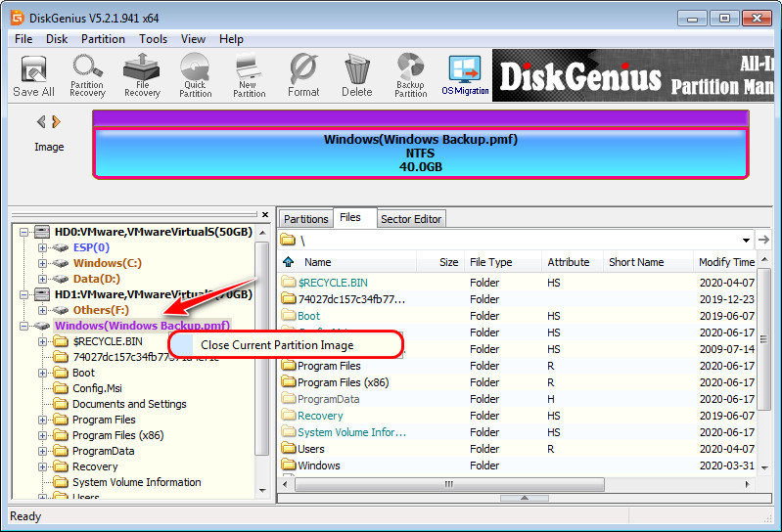Click the tree pane scroll down arrow

[x=262, y=491]
